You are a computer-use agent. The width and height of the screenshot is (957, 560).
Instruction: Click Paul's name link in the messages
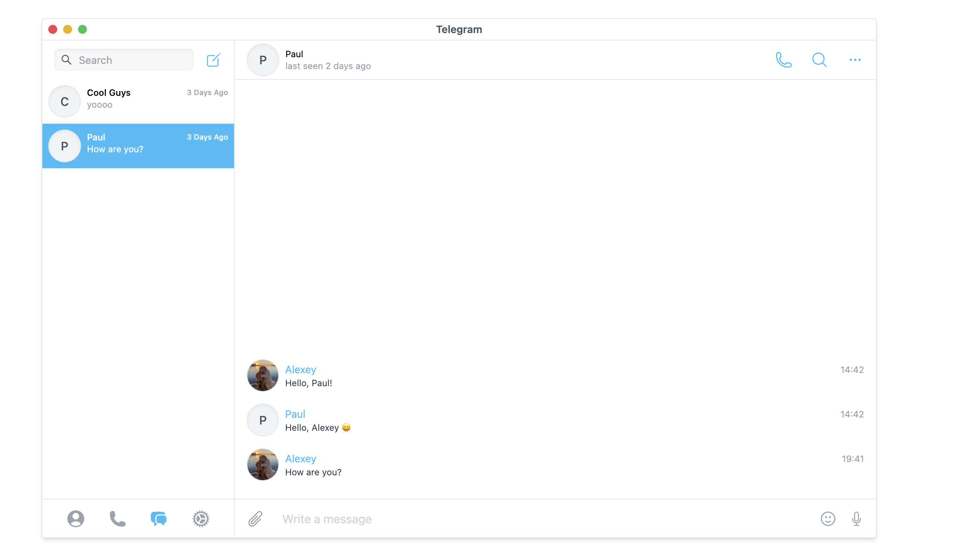point(295,414)
